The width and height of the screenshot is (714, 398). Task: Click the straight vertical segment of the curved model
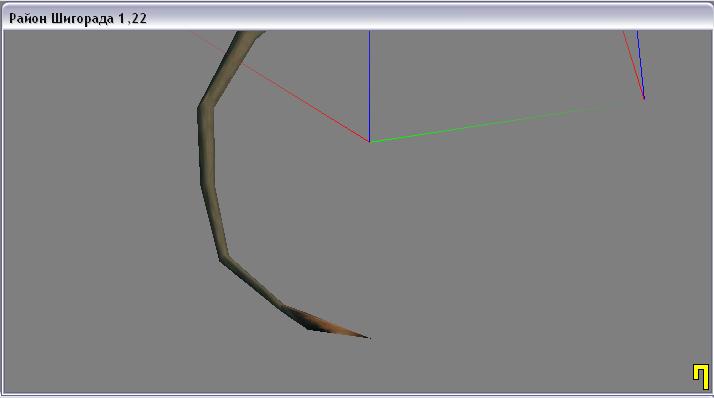[207, 146]
